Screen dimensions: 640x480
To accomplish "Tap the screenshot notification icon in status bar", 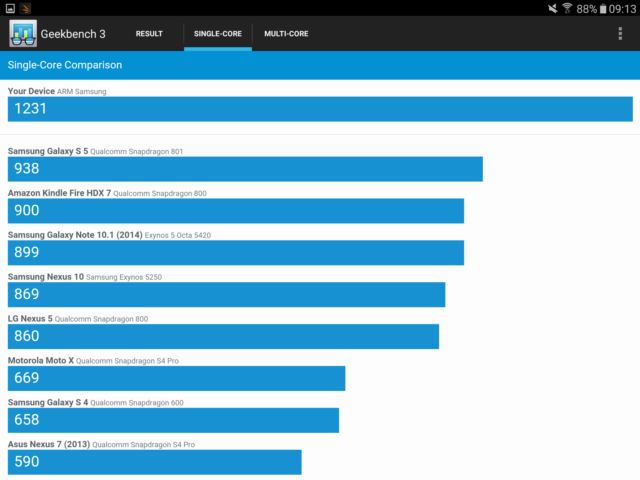I will pyautogui.click(x=11, y=8).
